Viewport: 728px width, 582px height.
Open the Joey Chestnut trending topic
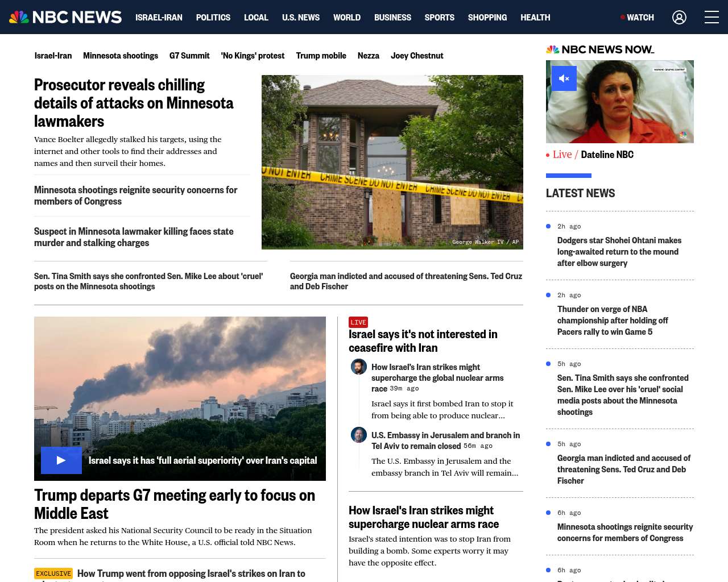pos(417,56)
